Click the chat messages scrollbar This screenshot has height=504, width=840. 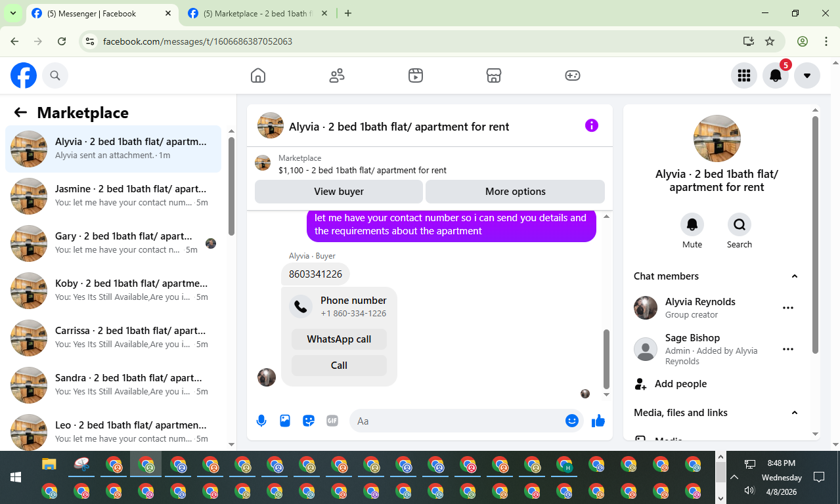606,358
